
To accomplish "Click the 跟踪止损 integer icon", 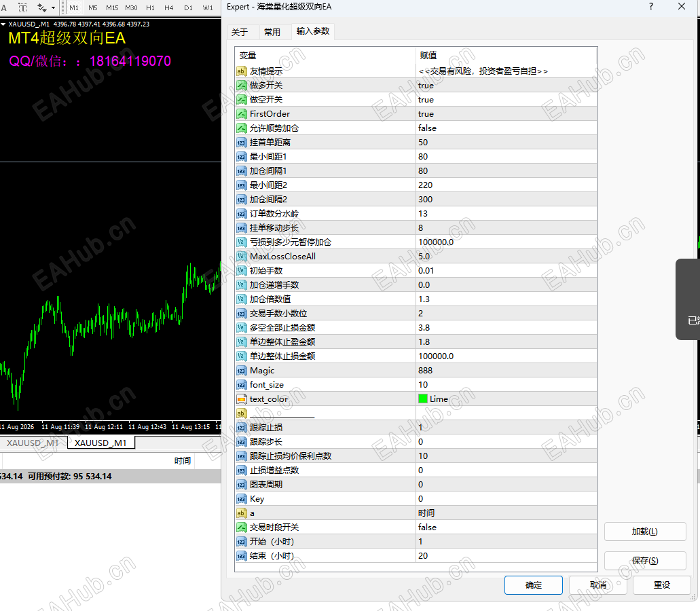I will click(242, 428).
